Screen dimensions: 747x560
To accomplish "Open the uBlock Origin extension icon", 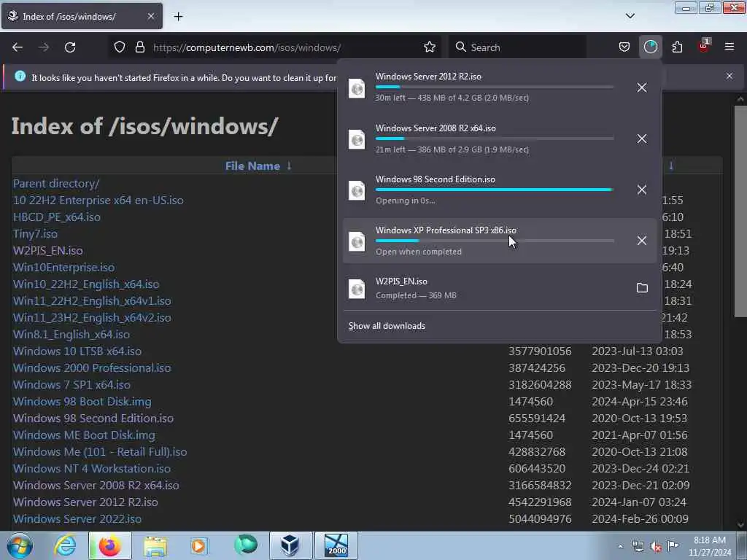I will (x=703, y=46).
